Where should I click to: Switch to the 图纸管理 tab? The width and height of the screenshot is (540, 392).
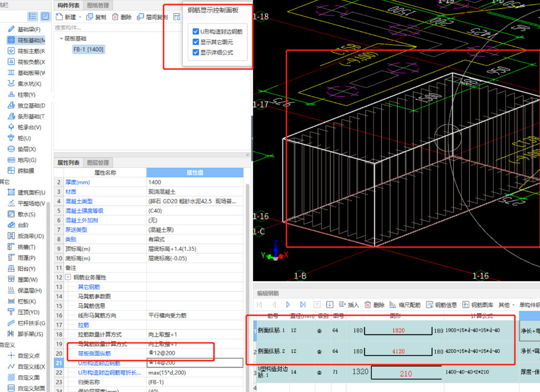(x=98, y=6)
